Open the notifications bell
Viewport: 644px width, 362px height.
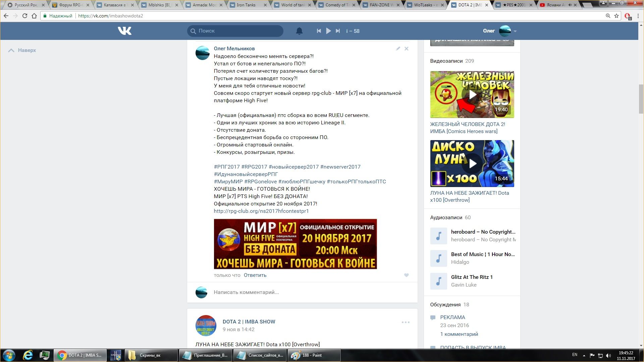(x=299, y=31)
